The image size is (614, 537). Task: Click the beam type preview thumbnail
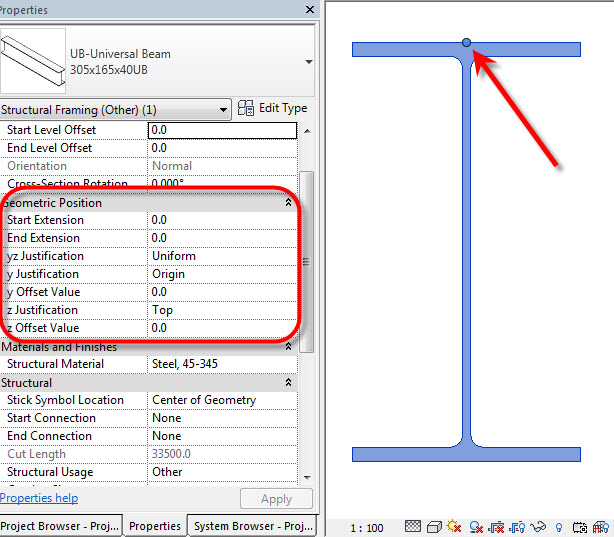pyautogui.click(x=33, y=61)
